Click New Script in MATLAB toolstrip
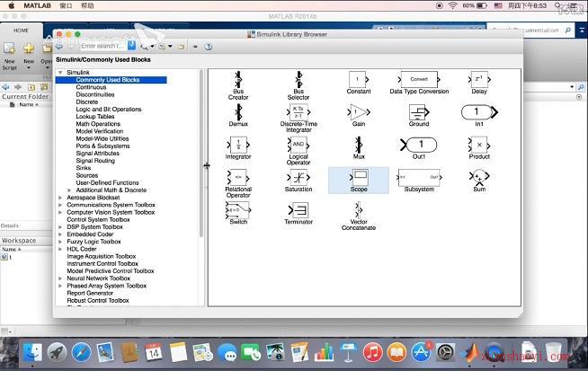This screenshot has height=371, width=588. [9, 57]
